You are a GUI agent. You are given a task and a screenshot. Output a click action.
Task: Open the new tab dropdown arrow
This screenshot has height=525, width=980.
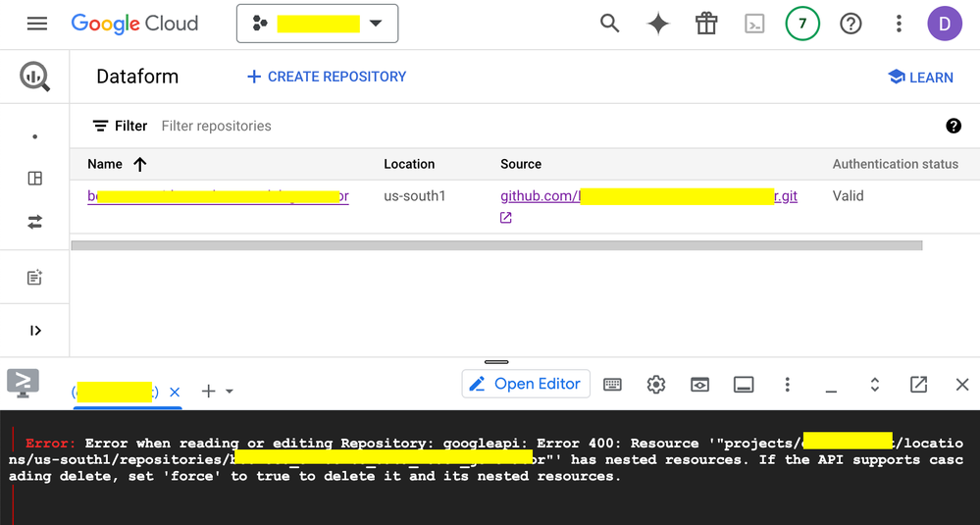point(230,392)
